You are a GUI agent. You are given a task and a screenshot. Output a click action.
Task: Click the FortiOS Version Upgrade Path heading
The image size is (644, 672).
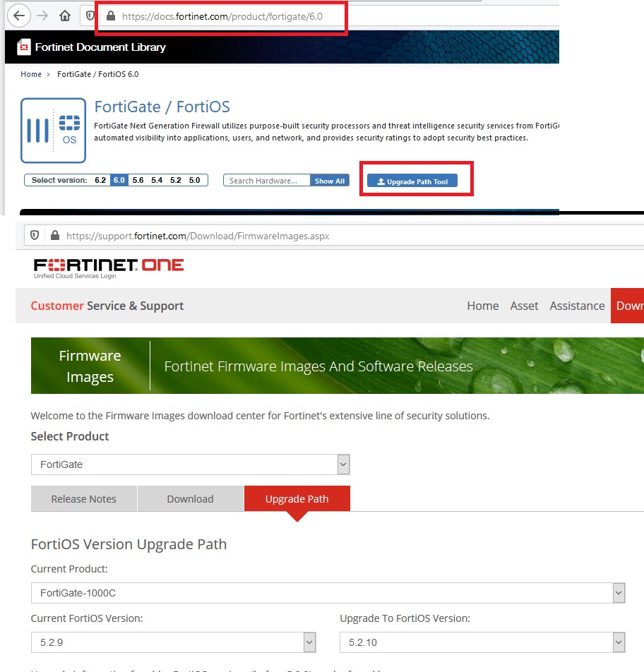point(129,544)
